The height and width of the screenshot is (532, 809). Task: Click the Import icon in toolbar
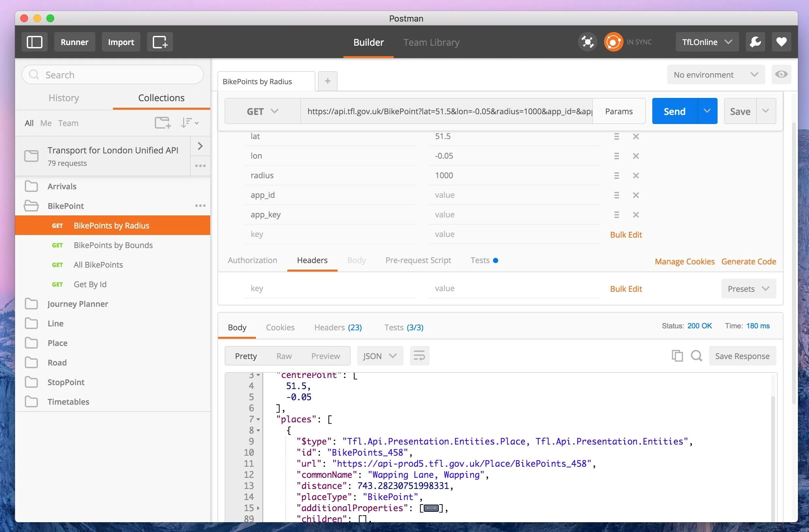click(120, 41)
